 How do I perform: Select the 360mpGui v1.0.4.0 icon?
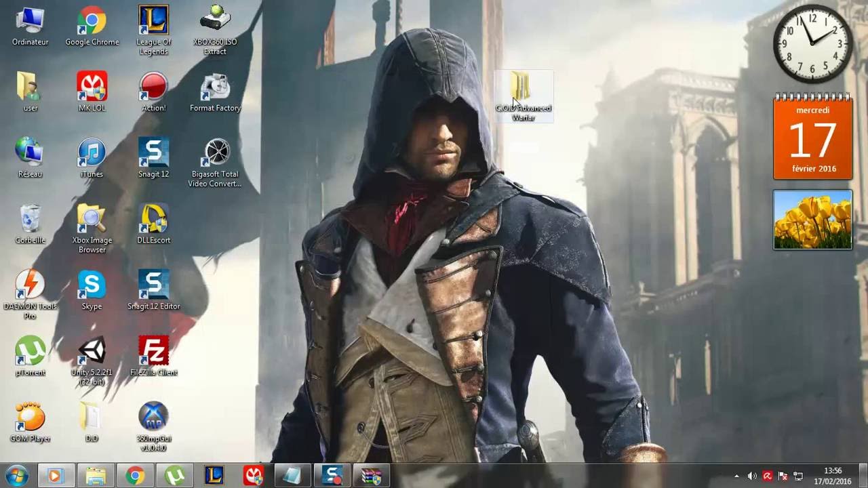(x=153, y=428)
